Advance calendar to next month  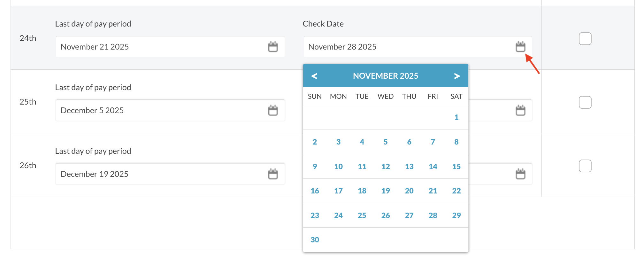[x=457, y=76]
